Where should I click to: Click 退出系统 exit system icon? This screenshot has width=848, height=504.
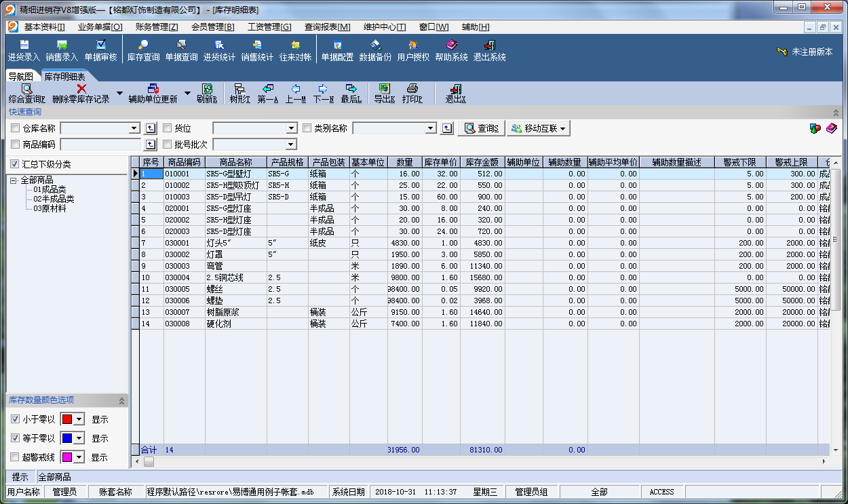pyautogui.click(x=489, y=50)
